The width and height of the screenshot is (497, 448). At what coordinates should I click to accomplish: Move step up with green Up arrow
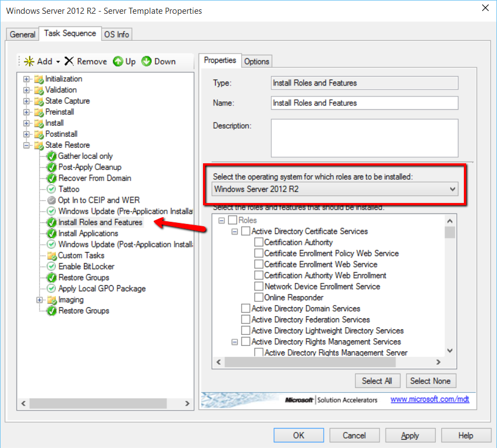118,61
